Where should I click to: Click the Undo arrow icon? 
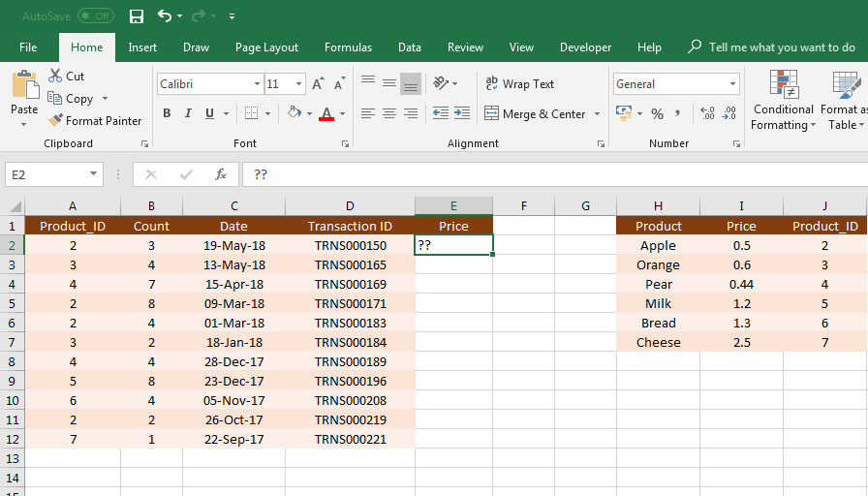(165, 16)
